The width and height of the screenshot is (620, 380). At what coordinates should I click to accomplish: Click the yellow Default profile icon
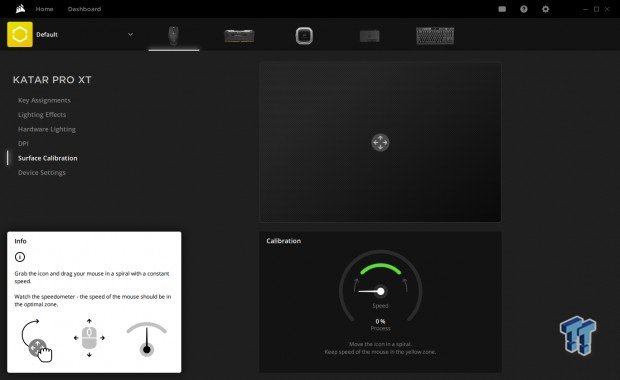point(20,34)
